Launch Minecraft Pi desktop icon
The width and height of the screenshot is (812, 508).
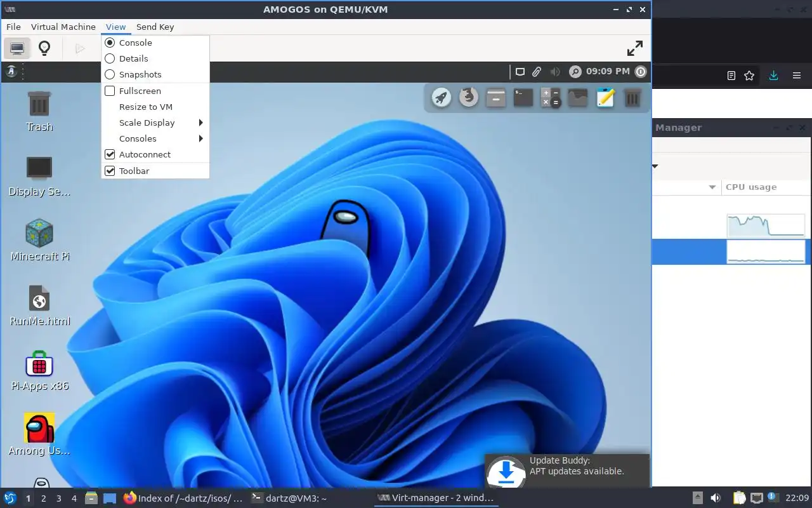tap(39, 240)
